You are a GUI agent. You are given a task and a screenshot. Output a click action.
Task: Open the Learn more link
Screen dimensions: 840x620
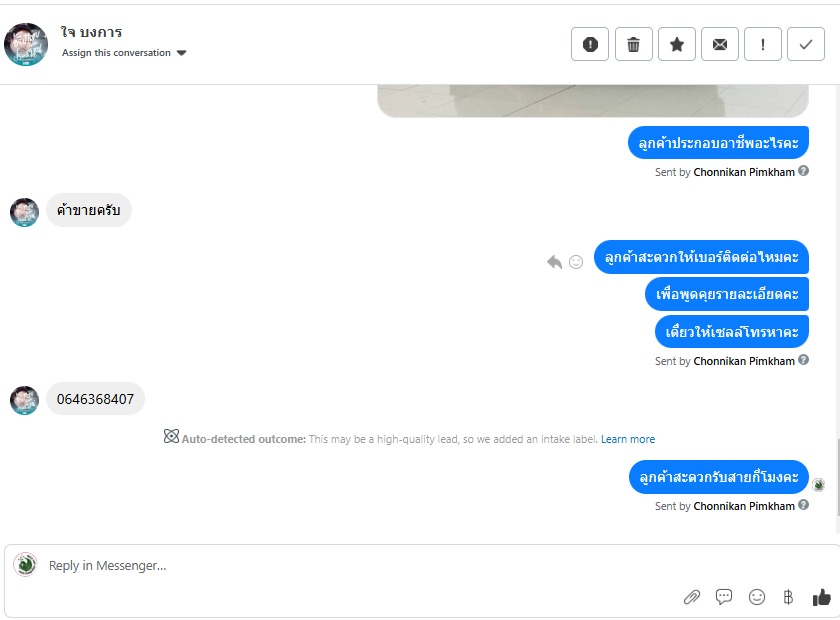(628, 439)
